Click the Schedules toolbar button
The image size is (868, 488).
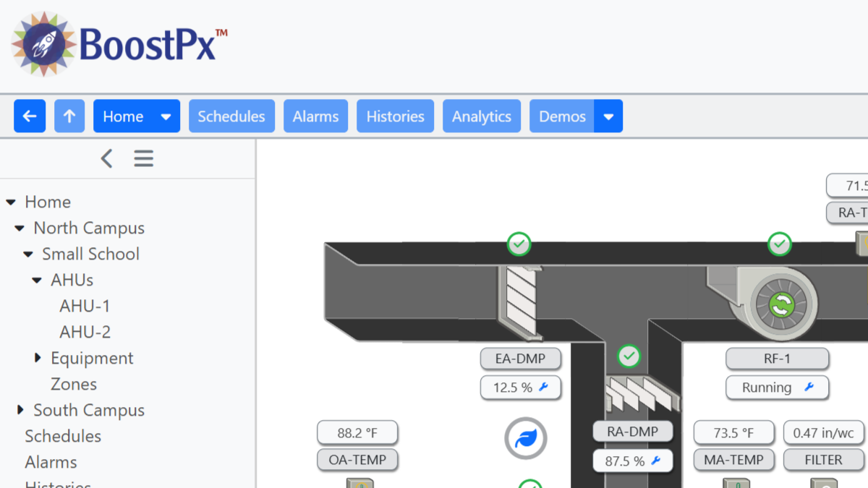(231, 116)
